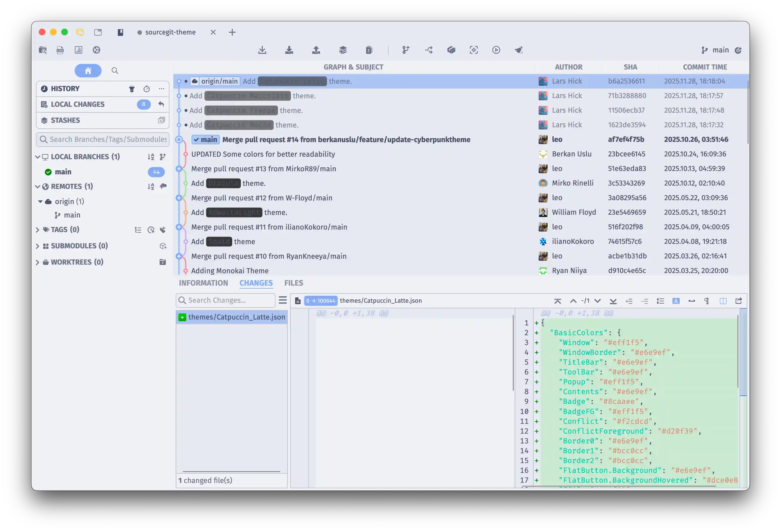Collapse the origin remote tree
The height and width of the screenshot is (532, 781).
coord(40,202)
